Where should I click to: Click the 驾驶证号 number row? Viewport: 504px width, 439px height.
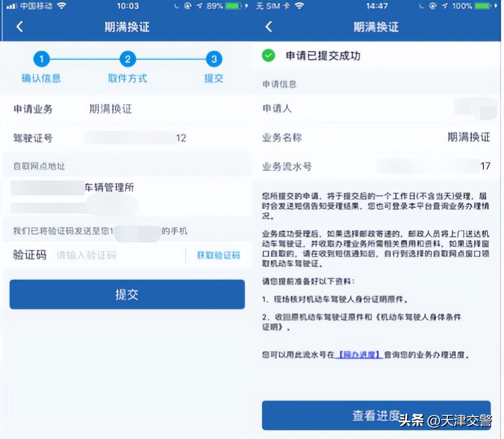coord(126,138)
